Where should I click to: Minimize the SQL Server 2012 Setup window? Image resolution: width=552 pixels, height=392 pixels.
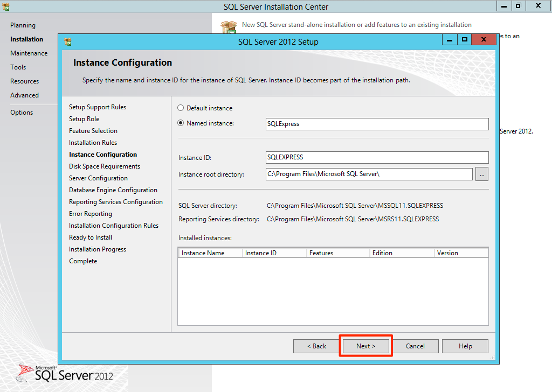point(450,40)
